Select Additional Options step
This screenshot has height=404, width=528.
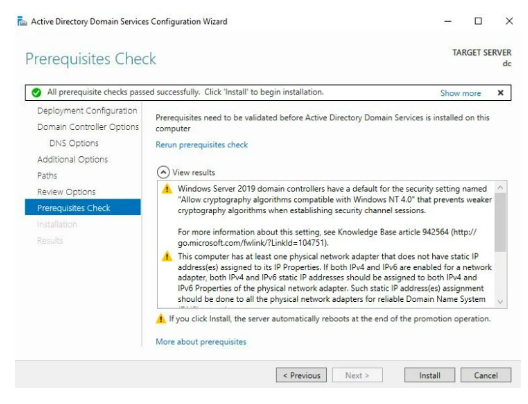tap(72, 159)
